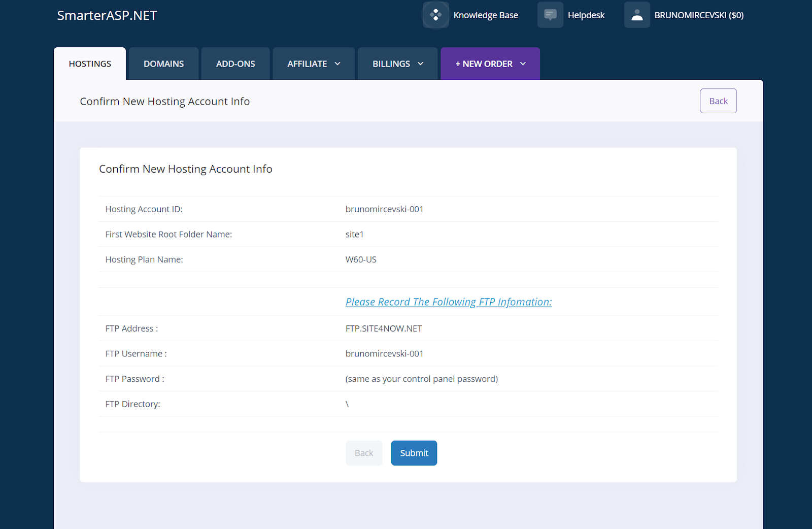Viewport: 812px width, 529px height.
Task: Open the 'Please Record The Following FTP Infomation' link
Action: 449,302
